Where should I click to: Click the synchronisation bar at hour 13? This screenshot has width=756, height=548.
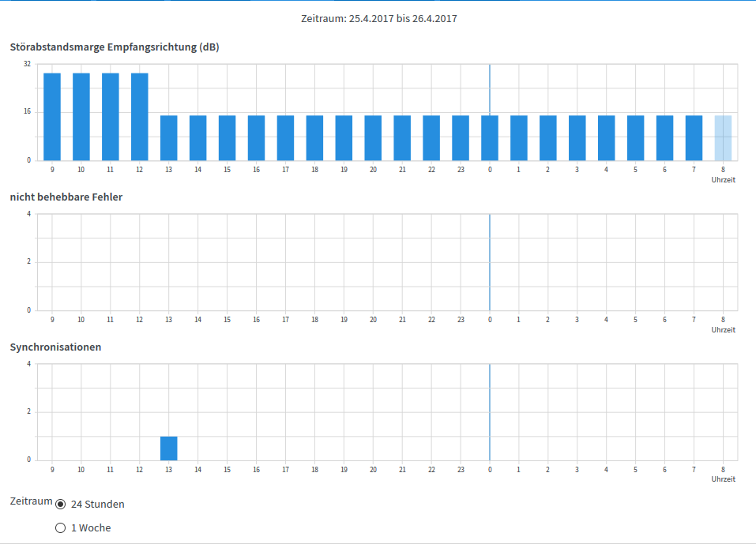pos(168,449)
